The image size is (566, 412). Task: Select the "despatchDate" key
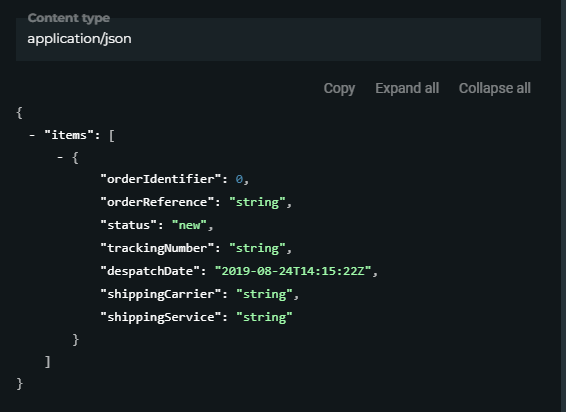click(x=150, y=271)
